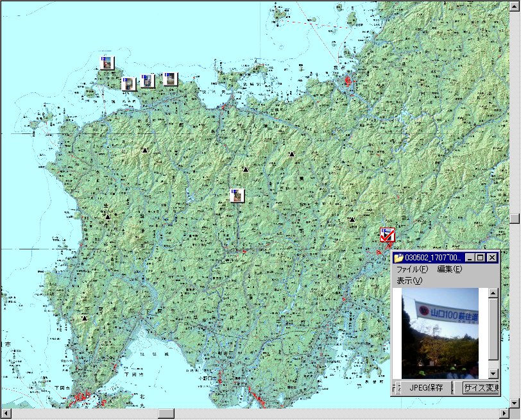
Task: Open the photo marker in the map center
Action: click(237, 196)
